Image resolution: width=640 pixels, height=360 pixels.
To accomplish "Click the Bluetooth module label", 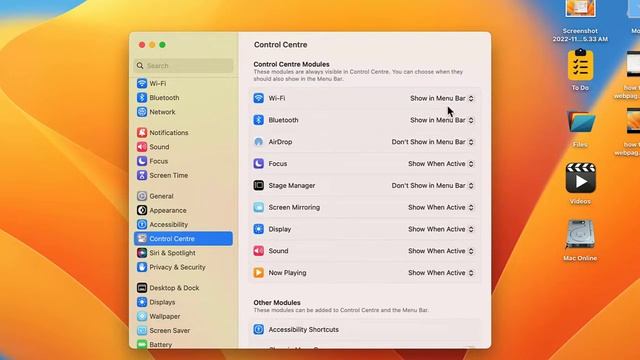I will pos(283,120).
